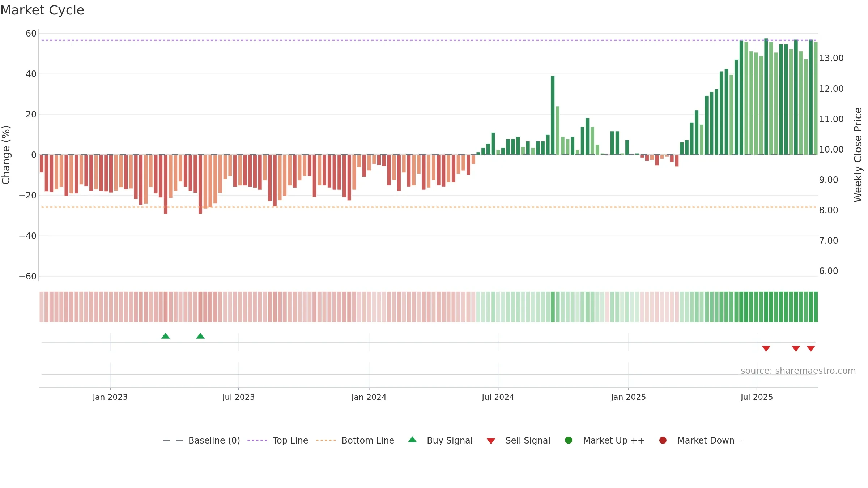
Task: Select the middle sell signal marker in 2025
Action: (796, 348)
